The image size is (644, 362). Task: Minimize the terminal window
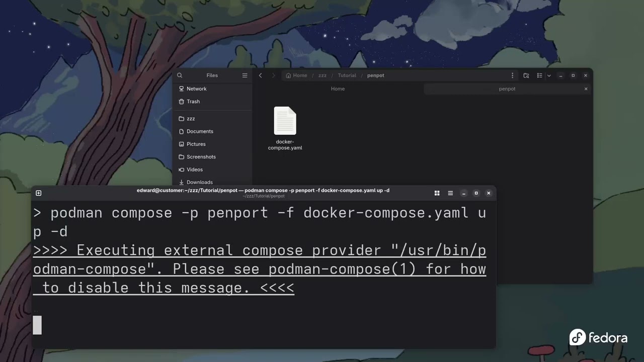464,193
